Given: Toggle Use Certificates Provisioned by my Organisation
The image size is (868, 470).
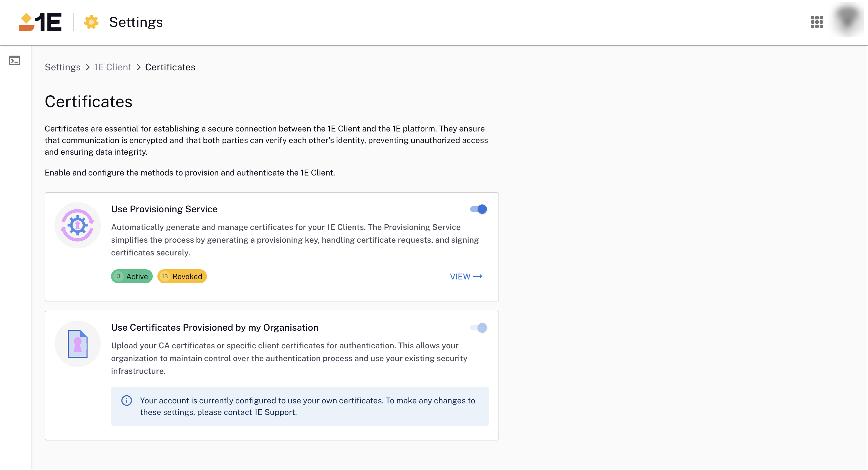Looking at the screenshot, I should click(x=478, y=328).
